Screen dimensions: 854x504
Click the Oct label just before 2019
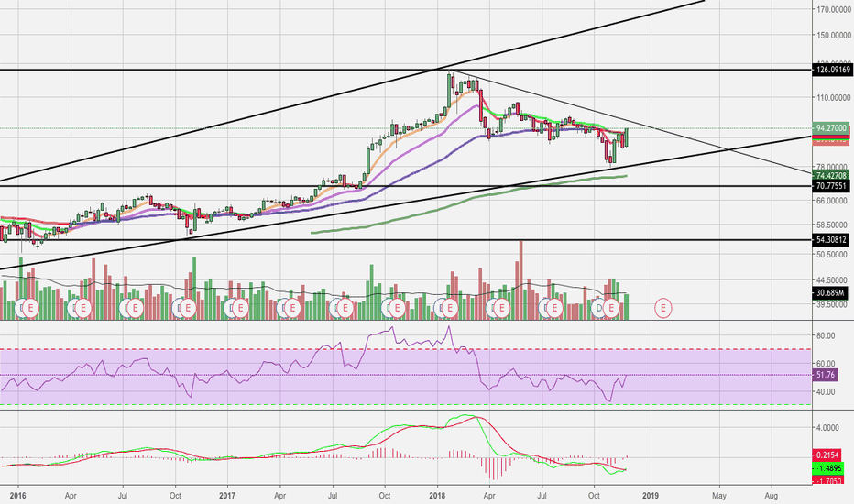coord(594,496)
